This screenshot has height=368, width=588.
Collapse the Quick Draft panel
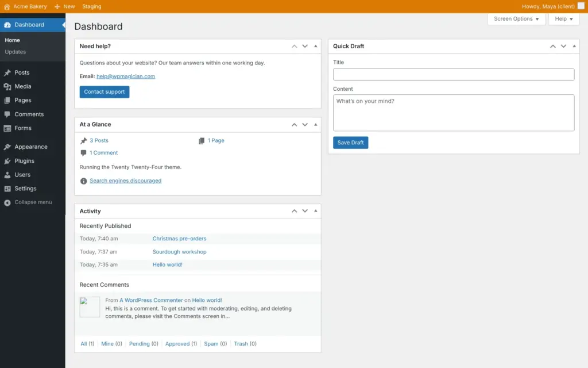(574, 46)
